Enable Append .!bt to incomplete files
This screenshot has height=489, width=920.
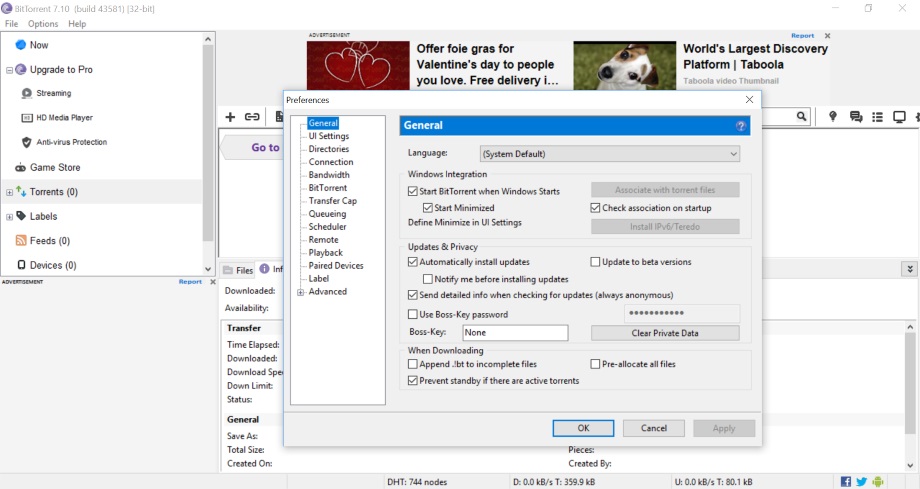click(x=413, y=364)
